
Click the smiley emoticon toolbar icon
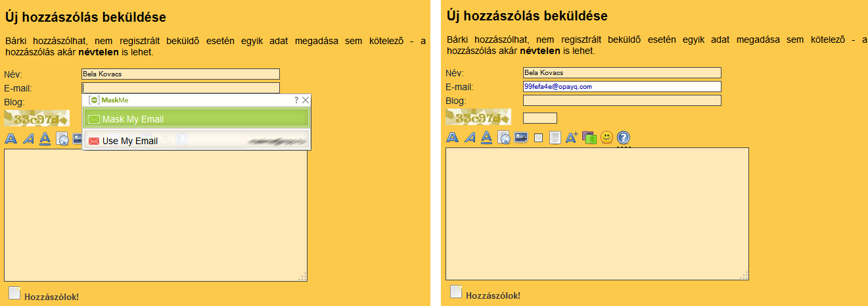[x=606, y=138]
